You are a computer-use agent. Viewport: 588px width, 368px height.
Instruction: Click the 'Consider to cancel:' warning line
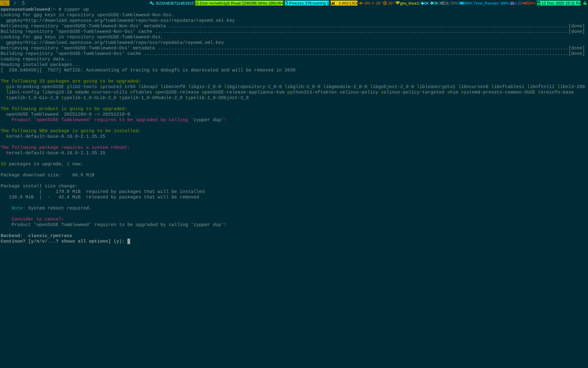pos(38,219)
